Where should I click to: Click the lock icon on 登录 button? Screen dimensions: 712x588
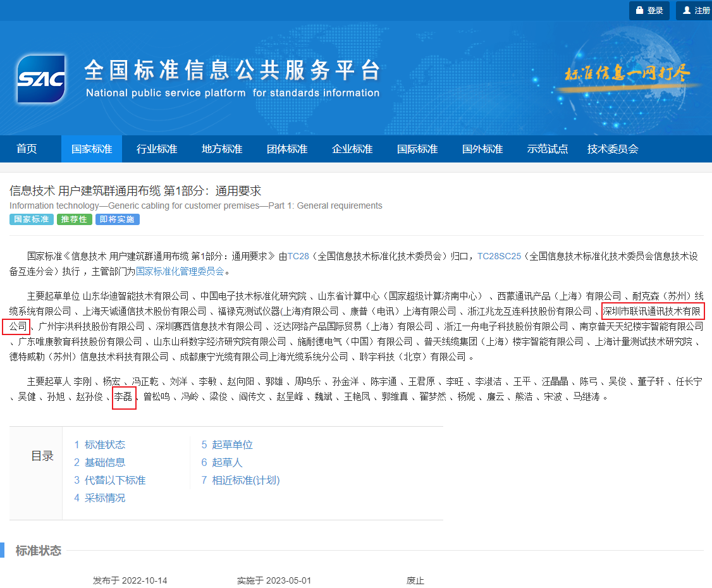(639, 10)
